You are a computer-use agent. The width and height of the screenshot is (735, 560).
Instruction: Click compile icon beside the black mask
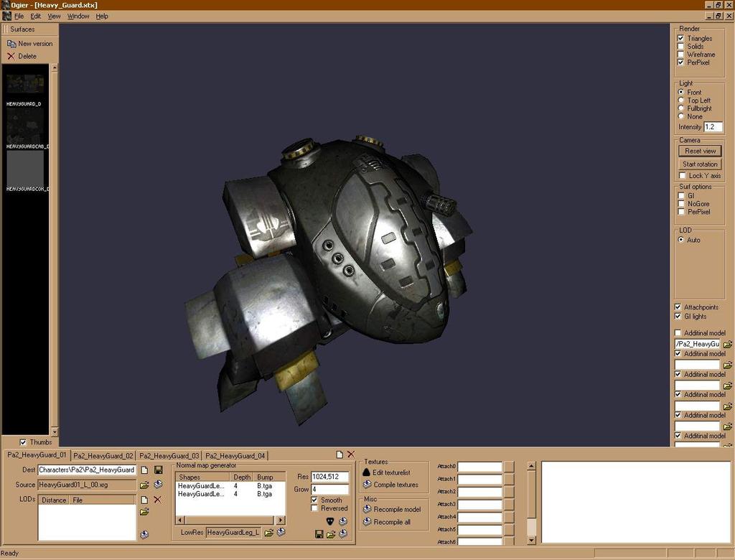click(x=344, y=521)
